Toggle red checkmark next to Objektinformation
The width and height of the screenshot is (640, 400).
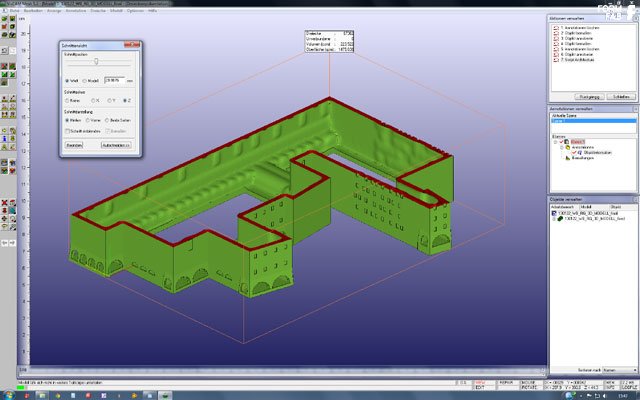(x=574, y=152)
